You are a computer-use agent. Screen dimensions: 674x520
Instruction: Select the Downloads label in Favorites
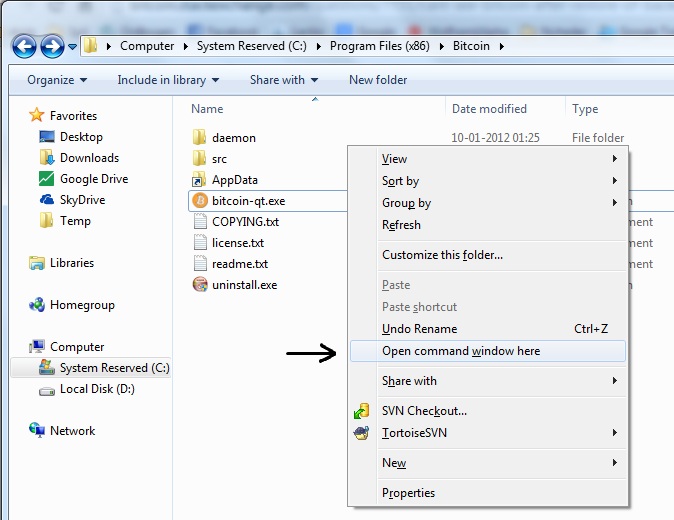89,158
